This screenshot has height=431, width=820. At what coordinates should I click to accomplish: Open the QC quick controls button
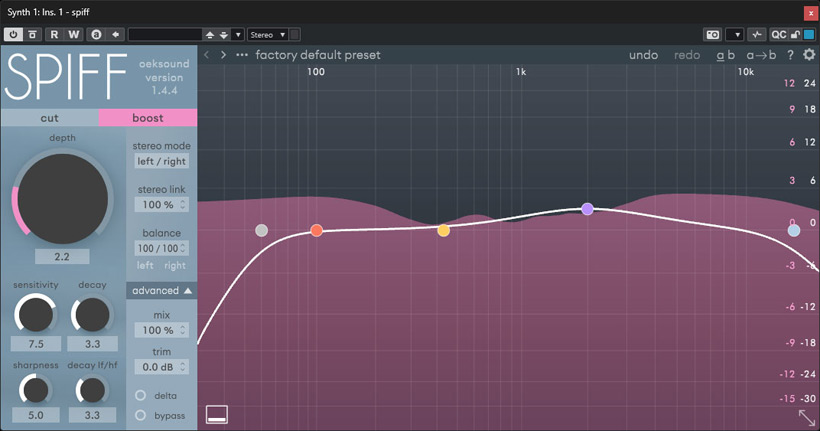(x=779, y=35)
